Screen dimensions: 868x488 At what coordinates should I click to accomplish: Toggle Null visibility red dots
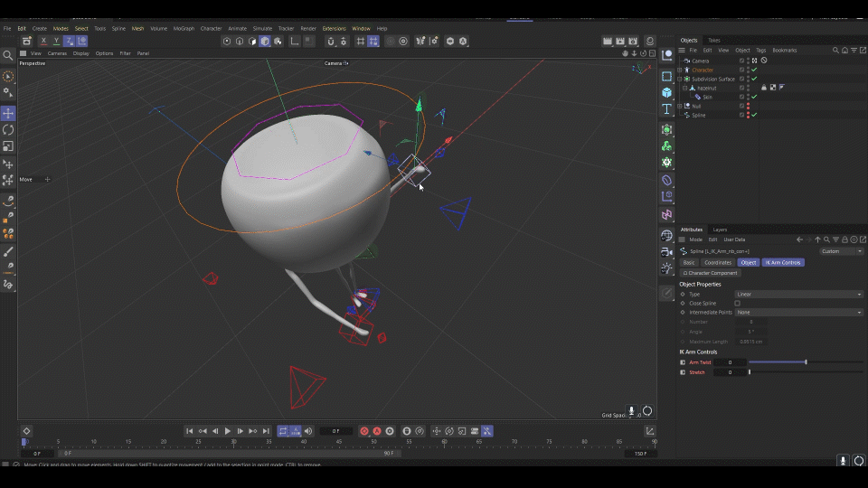(749, 106)
